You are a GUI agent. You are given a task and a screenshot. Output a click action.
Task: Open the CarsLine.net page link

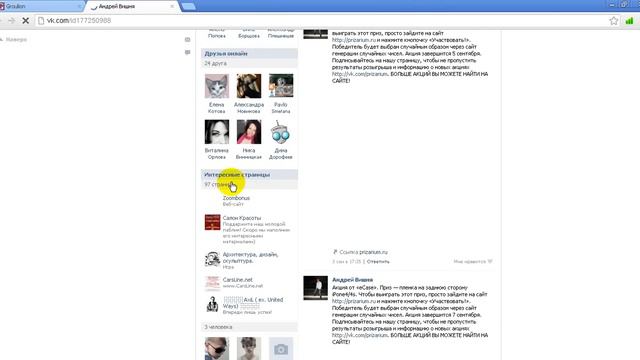[x=238, y=280]
